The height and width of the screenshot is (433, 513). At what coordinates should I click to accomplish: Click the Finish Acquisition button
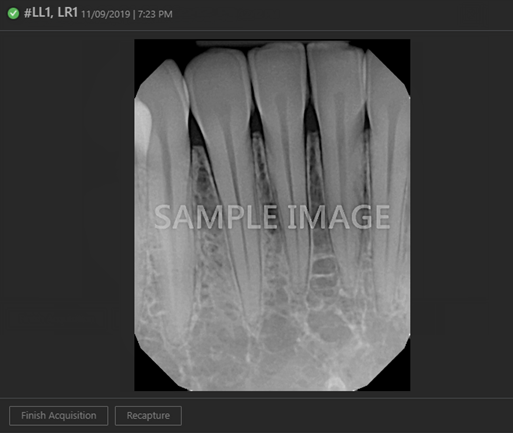pos(59,416)
